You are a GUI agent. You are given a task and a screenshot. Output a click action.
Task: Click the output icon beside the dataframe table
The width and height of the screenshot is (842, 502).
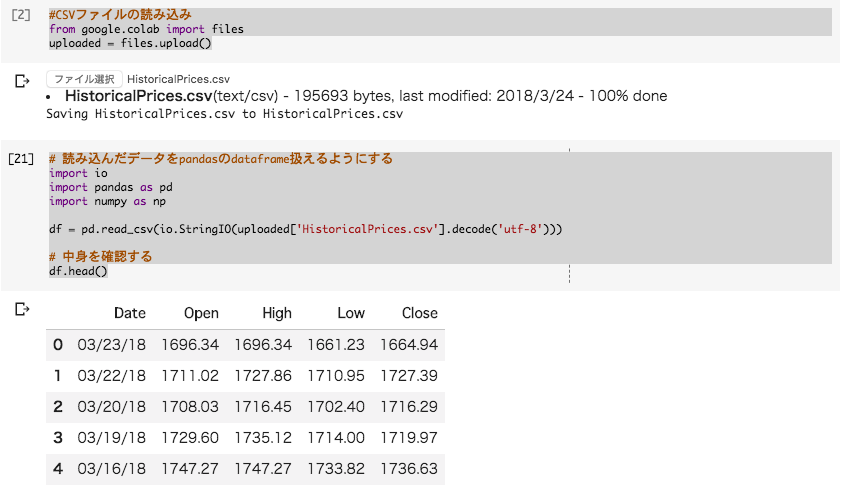tap(22, 309)
